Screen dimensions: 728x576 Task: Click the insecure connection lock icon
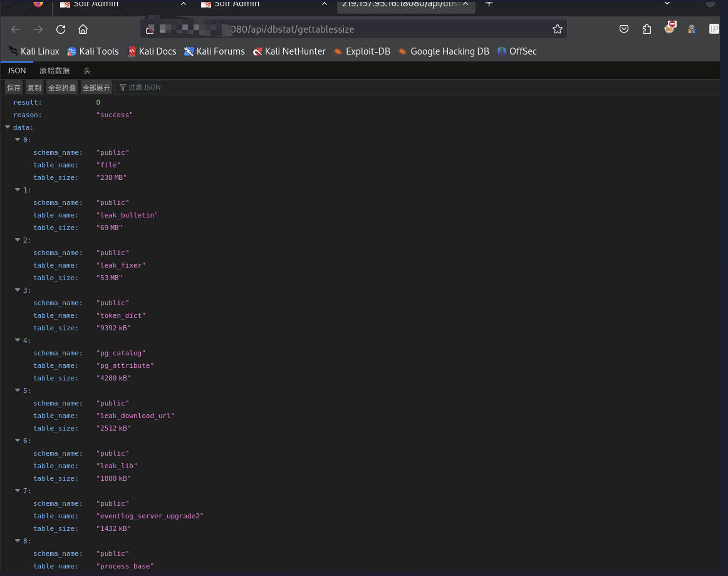[x=150, y=29]
